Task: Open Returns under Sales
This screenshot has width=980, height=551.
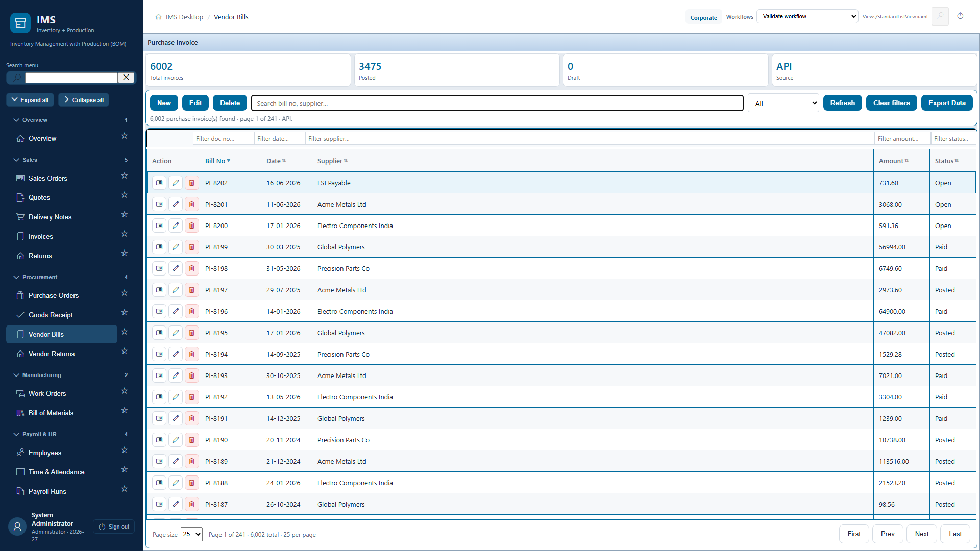Action: (x=62, y=256)
